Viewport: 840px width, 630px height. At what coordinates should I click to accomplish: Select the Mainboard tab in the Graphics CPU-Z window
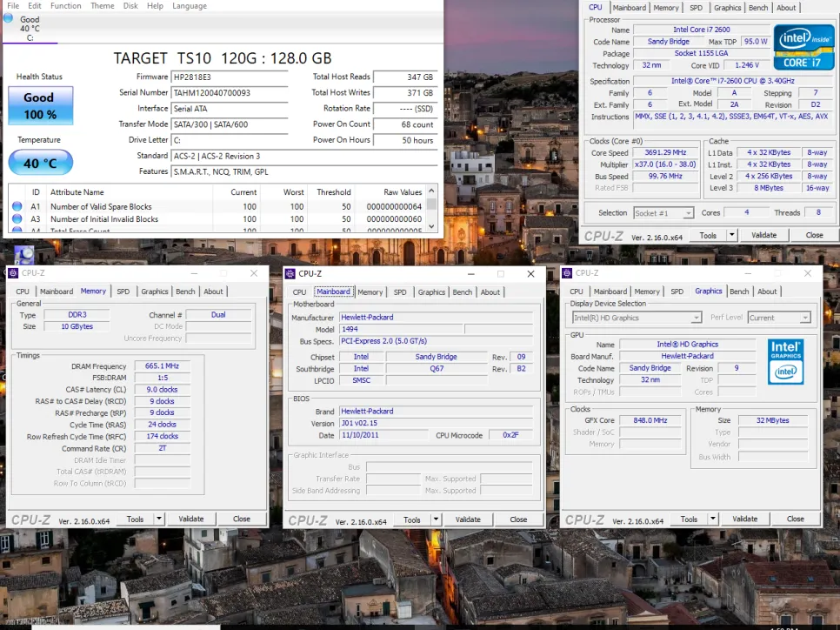click(x=610, y=292)
